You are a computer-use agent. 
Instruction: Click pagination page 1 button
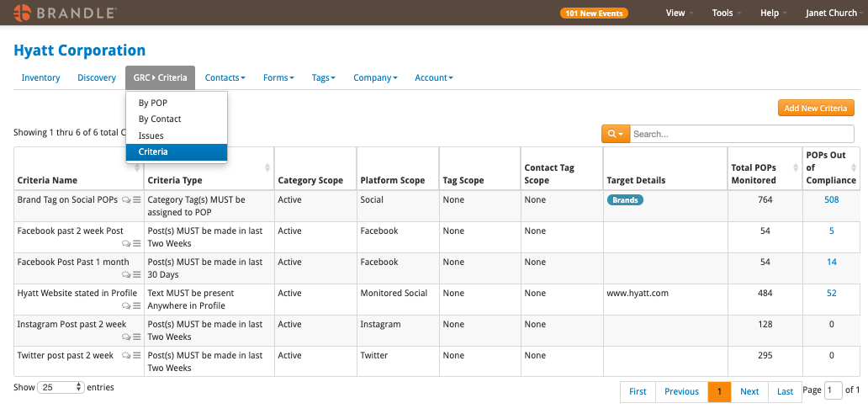pos(719,391)
